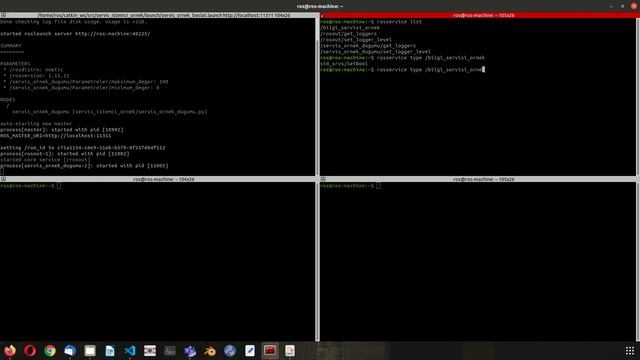Click 'started core service [/rosout]' line
This screenshot has width=640, height=360.
(x=45, y=160)
